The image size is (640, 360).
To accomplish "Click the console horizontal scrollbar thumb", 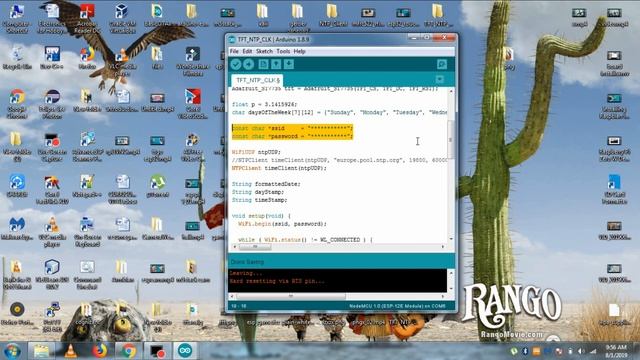I will tap(291, 296).
